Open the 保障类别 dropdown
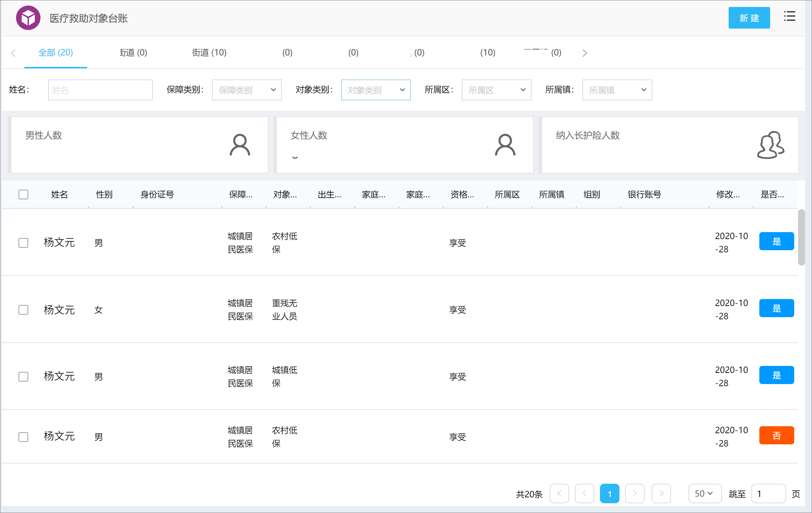The height and width of the screenshot is (513, 812). pos(247,90)
